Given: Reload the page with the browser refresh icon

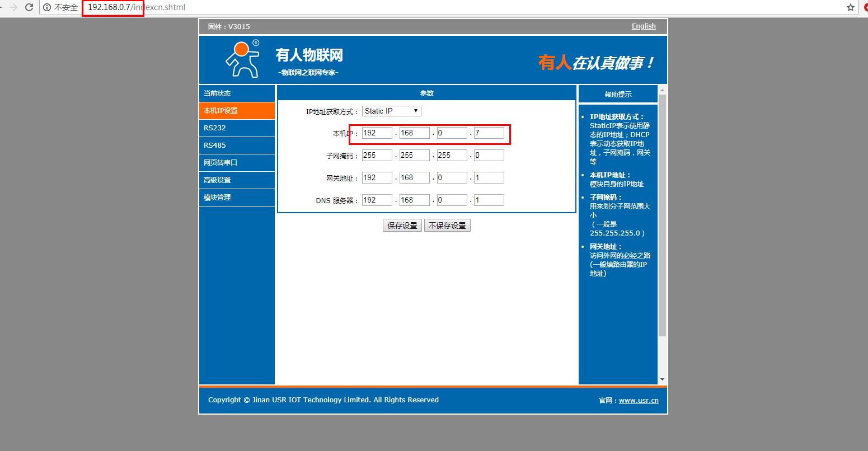Looking at the screenshot, I should [29, 8].
